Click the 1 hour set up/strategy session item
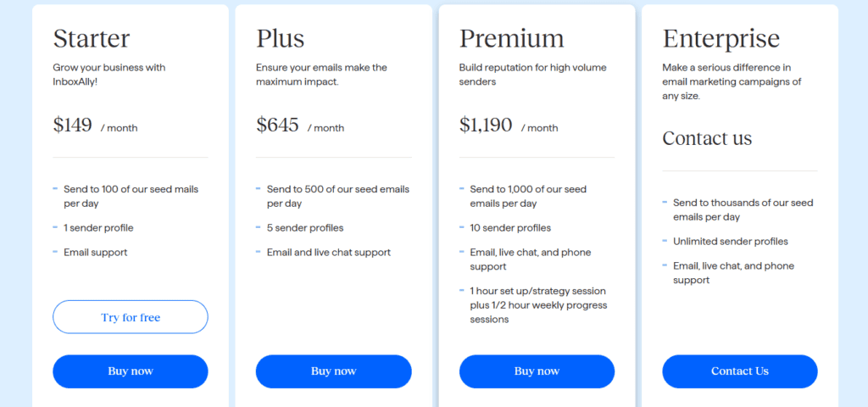The height and width of the screenshot is (407, 868). [x=538, y=305]
